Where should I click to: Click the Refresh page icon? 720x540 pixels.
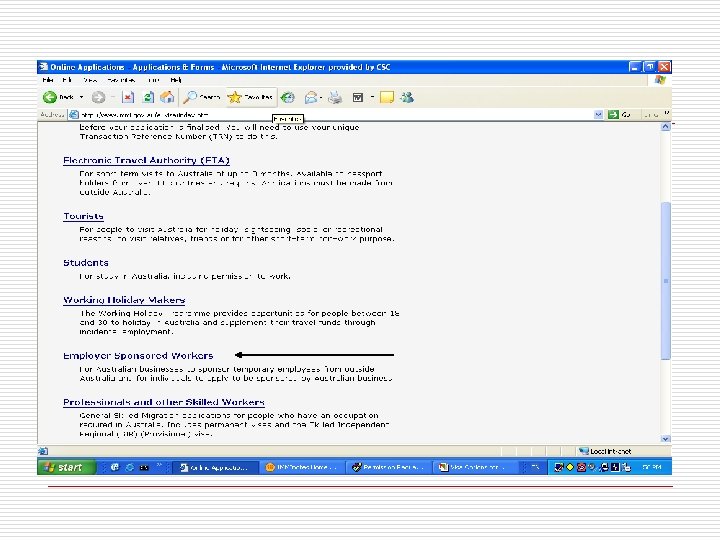point(148,97)
